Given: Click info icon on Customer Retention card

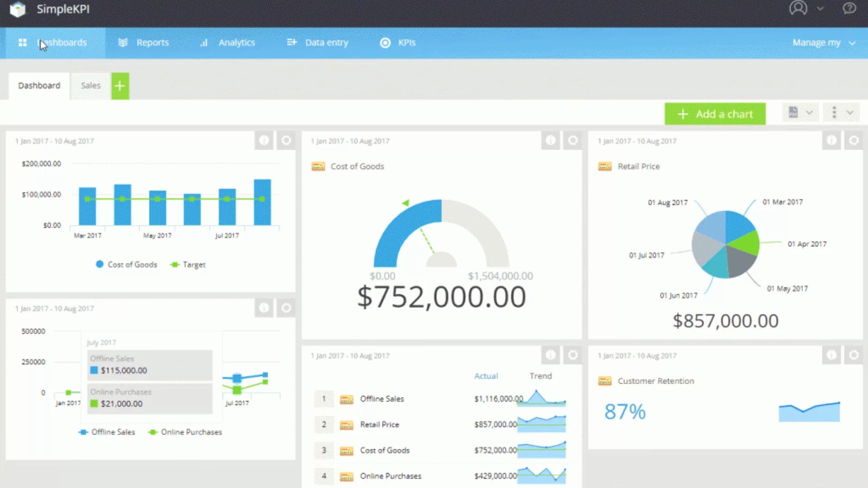Looking at the screenshot, I should (831, 355).
